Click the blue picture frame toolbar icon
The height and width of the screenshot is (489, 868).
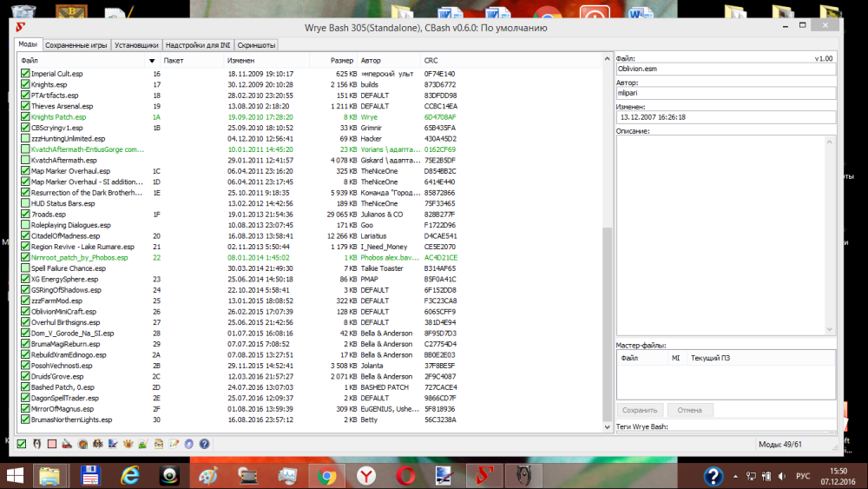pyautogui.click(x=113, y=444)
